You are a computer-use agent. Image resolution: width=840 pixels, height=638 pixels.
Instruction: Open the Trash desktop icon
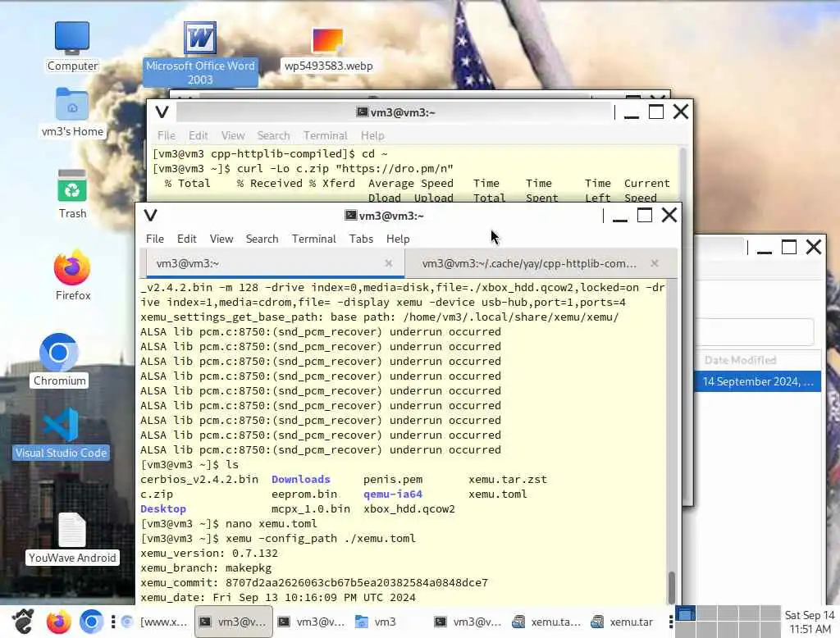[72, 194]
